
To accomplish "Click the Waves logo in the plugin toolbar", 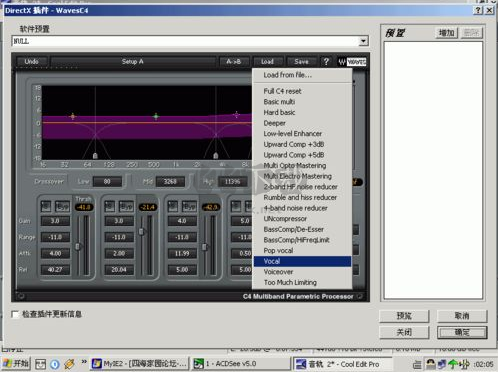I will [352, 62].
